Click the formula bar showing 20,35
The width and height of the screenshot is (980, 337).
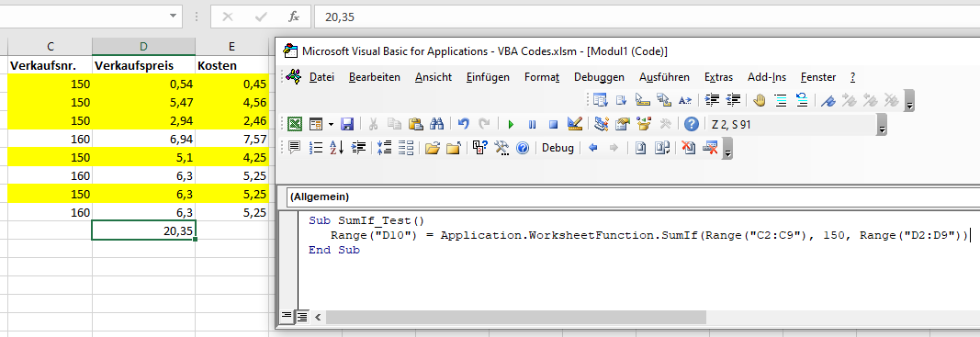coord(647,17)
